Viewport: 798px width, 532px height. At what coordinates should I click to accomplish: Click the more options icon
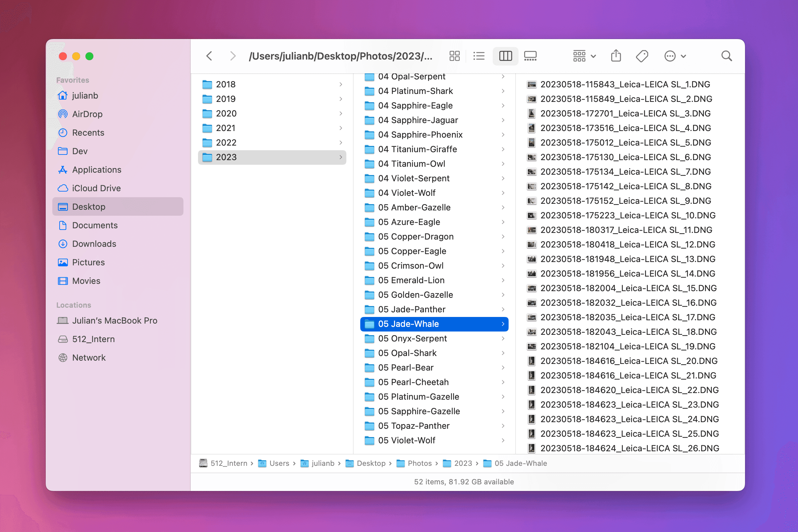coord(670,56)
